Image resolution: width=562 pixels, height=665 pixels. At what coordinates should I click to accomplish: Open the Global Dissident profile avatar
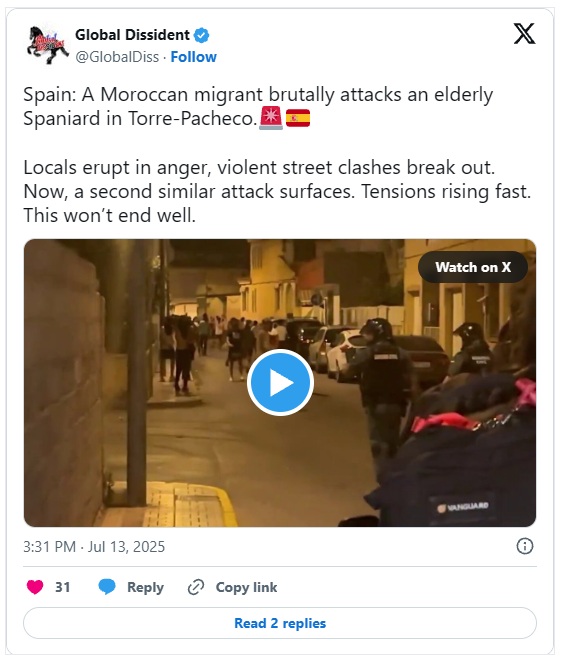point(47,45)
